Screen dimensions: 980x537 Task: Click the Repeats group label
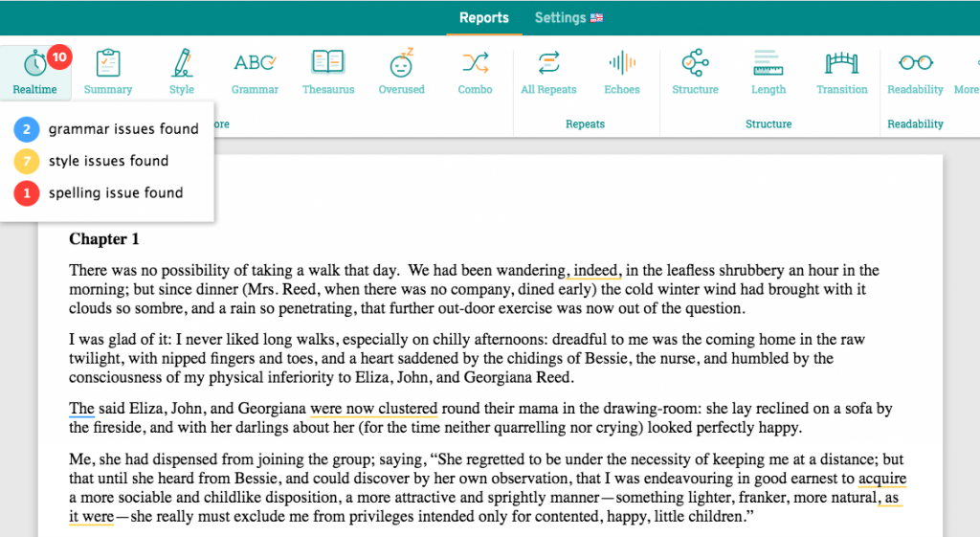click(585, 123)
